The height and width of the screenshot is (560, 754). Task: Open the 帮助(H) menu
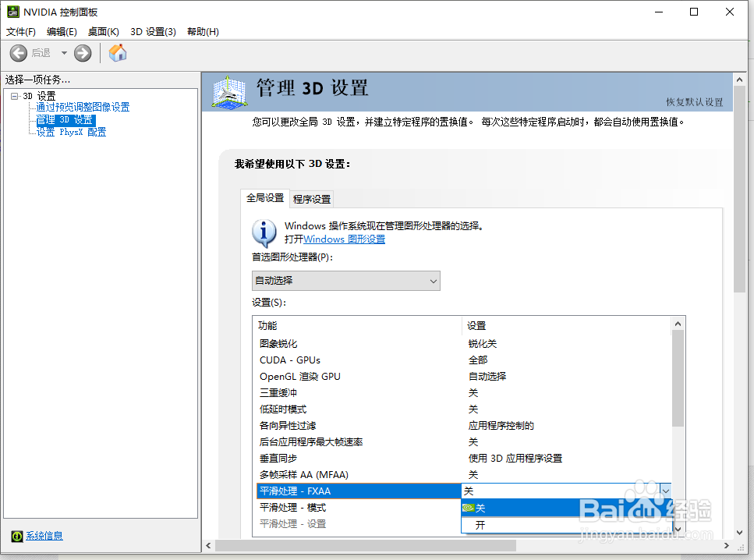(203, 32)
